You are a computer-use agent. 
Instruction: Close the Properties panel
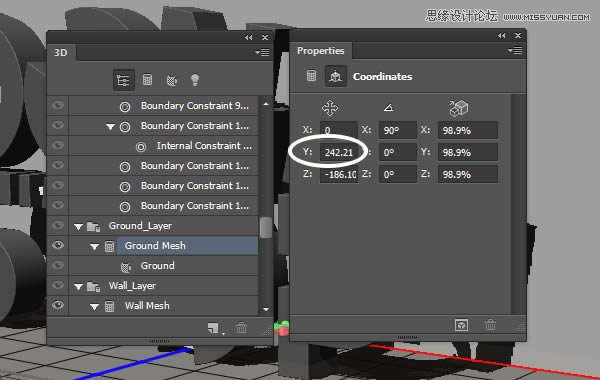coord(518,35)
